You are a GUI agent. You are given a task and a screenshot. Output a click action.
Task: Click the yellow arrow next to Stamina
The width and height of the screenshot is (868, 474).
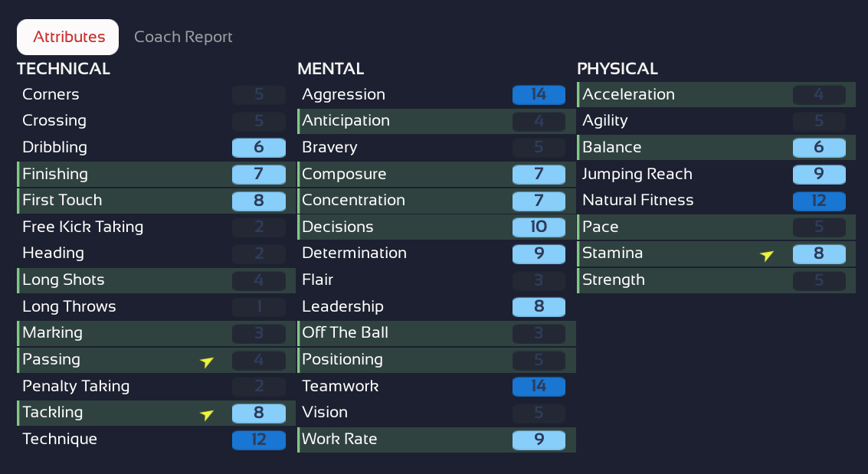coord(766,255)
